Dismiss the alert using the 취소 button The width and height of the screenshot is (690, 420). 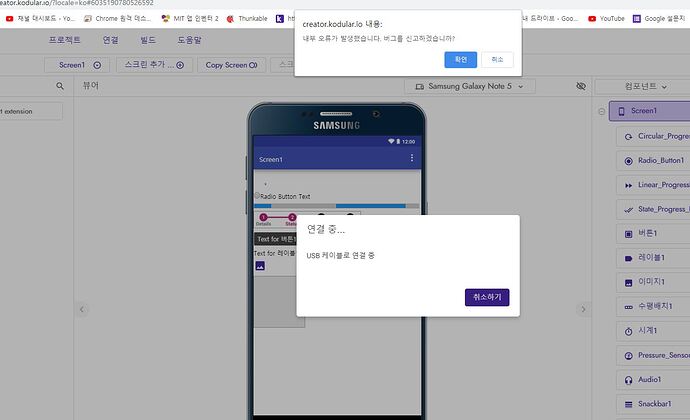pyautogui.click(x=497, y=59)
